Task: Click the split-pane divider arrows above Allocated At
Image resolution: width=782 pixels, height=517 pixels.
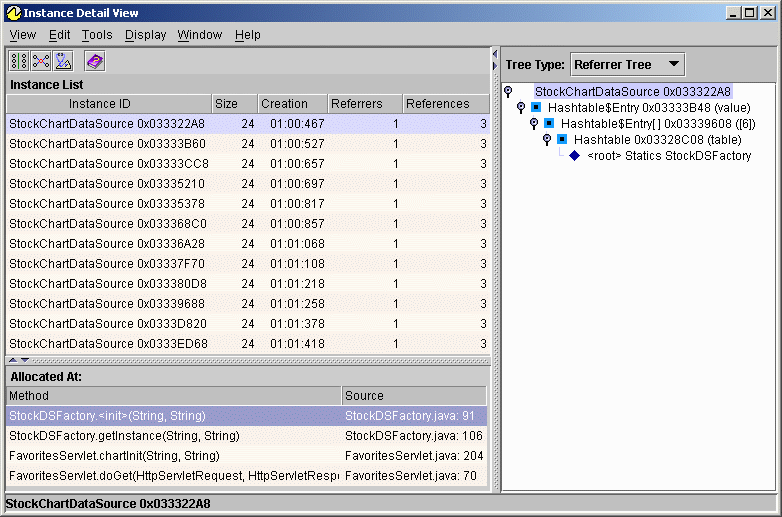Action: pyautogui.click(x=19, y=360)
